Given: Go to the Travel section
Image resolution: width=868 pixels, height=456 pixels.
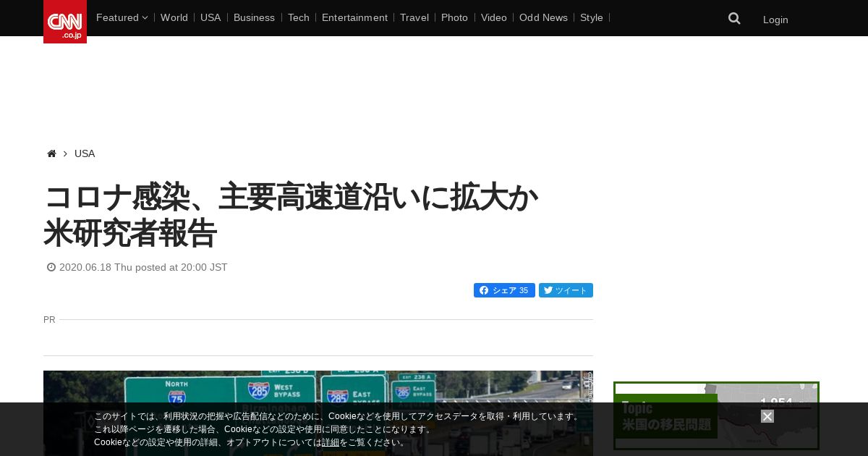Looking at the screenshot, I should point(414,17).
